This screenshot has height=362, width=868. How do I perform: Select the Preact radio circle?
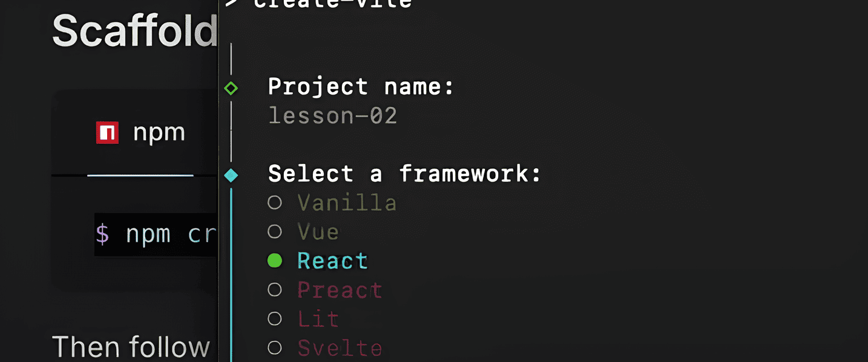(275, 289)
